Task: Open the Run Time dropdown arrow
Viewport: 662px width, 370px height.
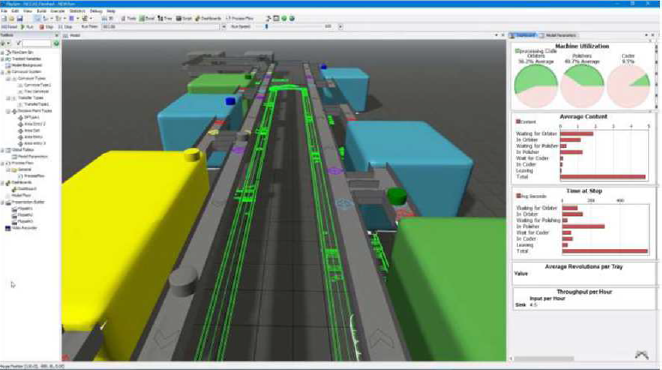Action: click(x=224, y=27)
